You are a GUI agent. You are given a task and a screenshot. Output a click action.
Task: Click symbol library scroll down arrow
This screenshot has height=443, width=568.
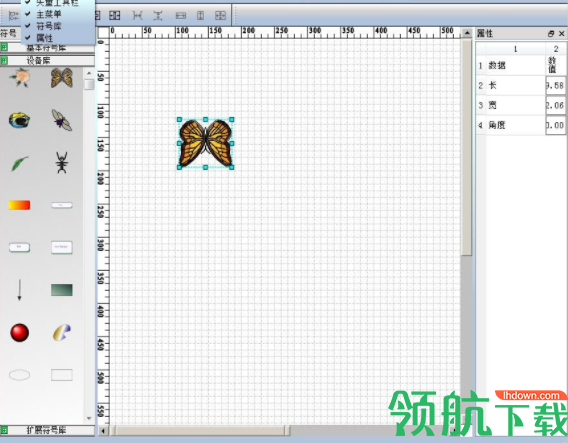pyautogui.click(x=89, y=418)
